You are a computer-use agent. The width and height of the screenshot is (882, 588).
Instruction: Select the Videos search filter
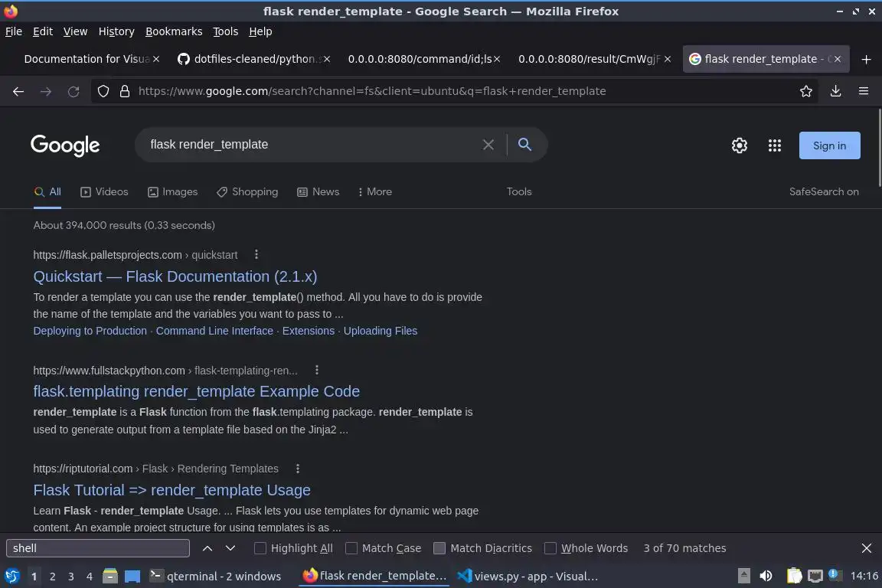tap(104, 192)
